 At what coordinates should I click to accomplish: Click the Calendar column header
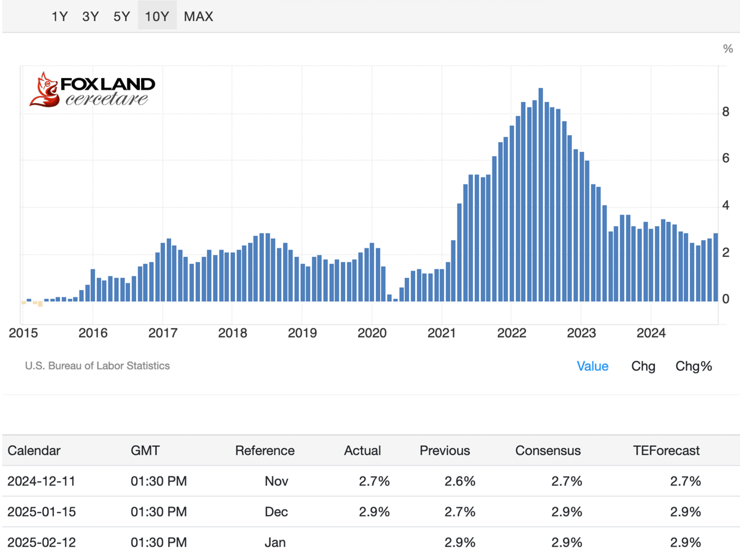point(34,450)
